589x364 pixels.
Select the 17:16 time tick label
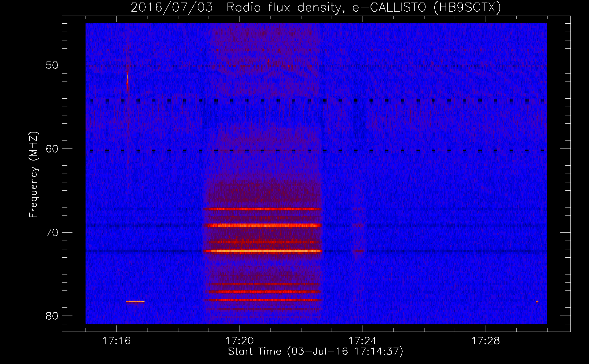[116, 341]
